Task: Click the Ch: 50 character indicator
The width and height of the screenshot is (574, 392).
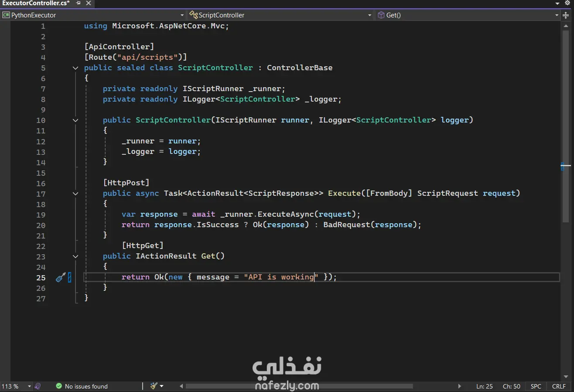Action: (512, 386)
